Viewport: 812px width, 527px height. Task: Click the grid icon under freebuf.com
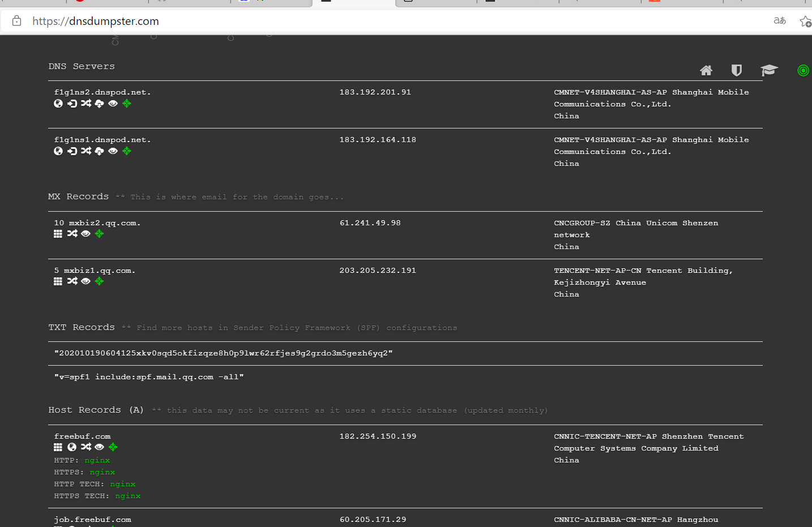(x=58, y=447)
